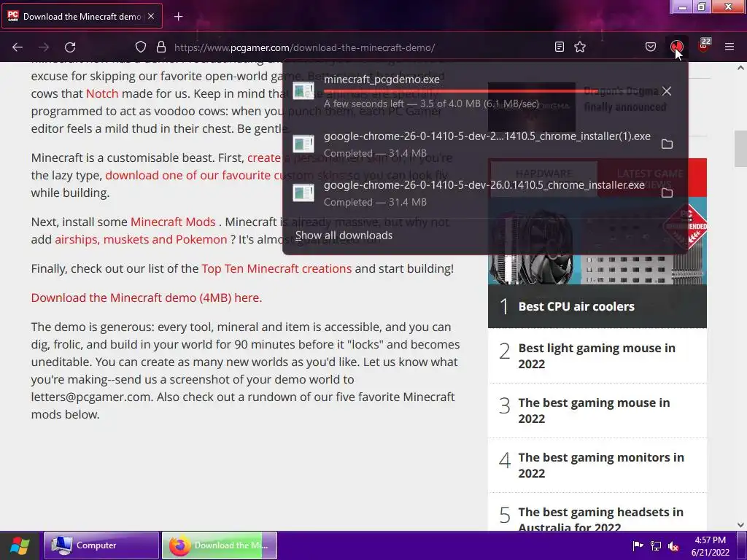This screenshot has width=747, height=560.
Task: Click scrollbar down arrow
Action: pos(740,525)
